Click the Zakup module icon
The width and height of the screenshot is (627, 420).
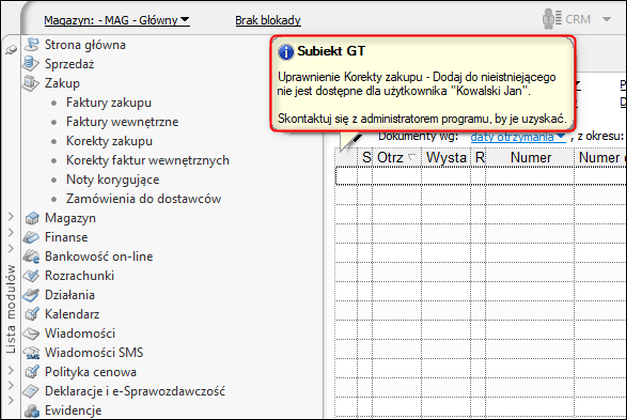pyautogui.click(x=31, y=83)
